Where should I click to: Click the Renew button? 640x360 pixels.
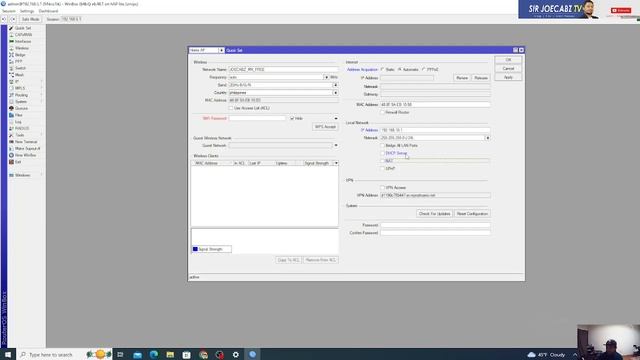pyautogui.click(x=462, y=78)
